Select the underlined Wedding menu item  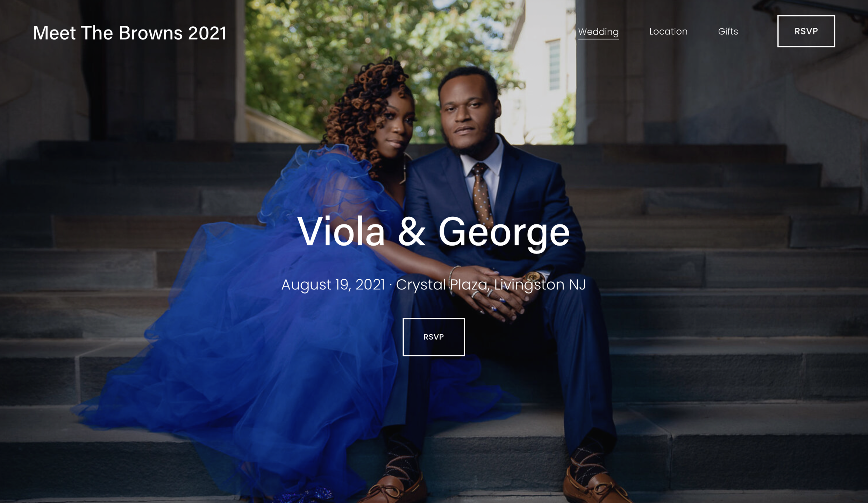598,32
